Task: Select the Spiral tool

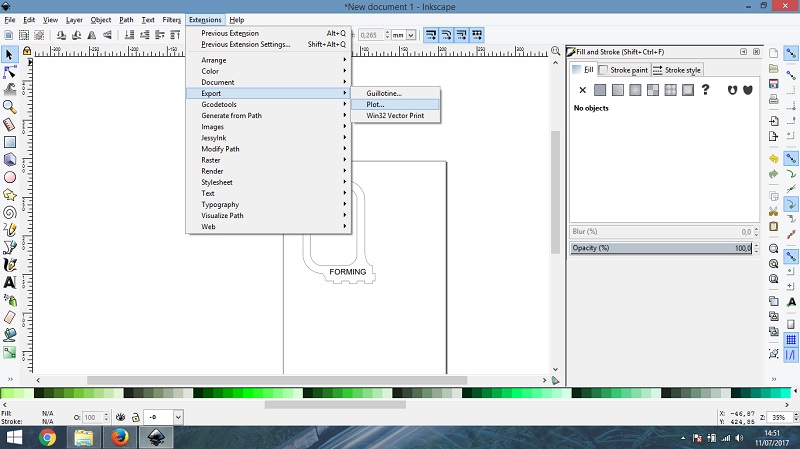Action: (x=9, y=213)
